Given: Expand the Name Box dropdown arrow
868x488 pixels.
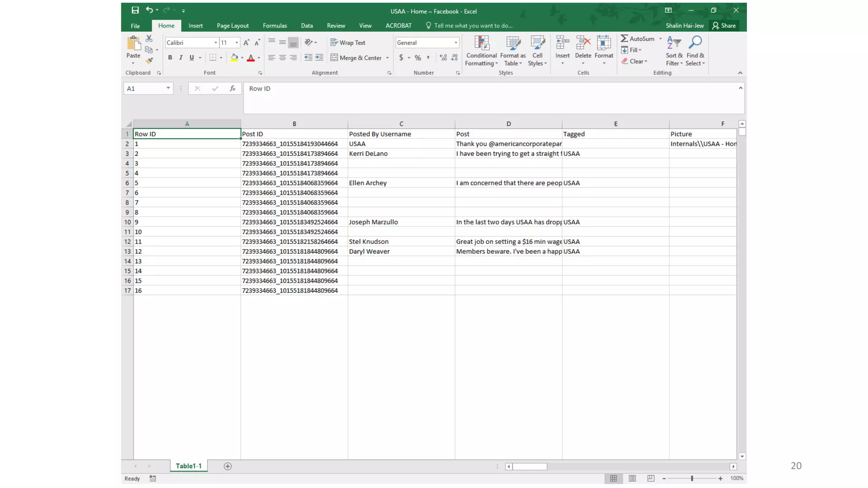Looking at the screenshot, I should 168,88.
